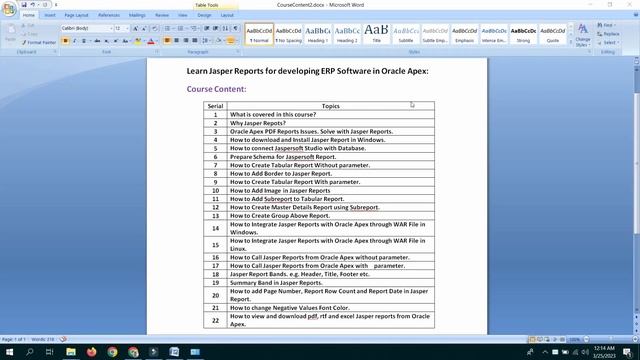This screenshot has height=360, width=640.
Task: Apply the Strong style
Action: (x=523, y=34)
